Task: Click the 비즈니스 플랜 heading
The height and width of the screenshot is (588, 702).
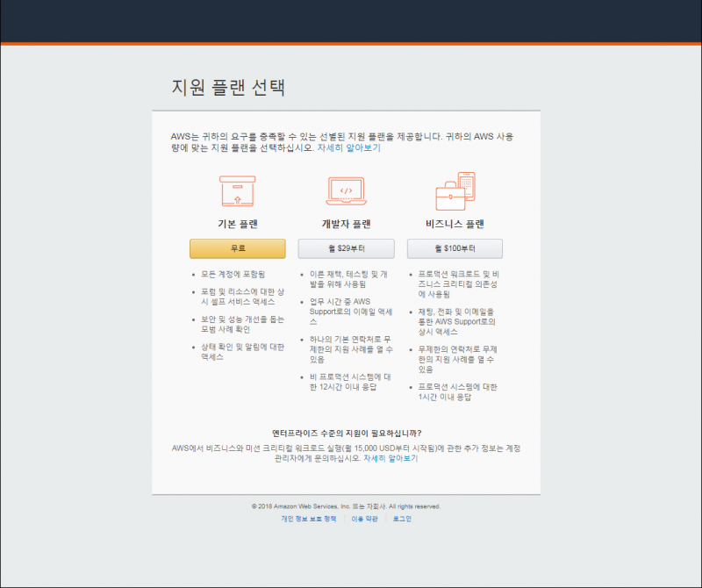Action: pos(455,224)
